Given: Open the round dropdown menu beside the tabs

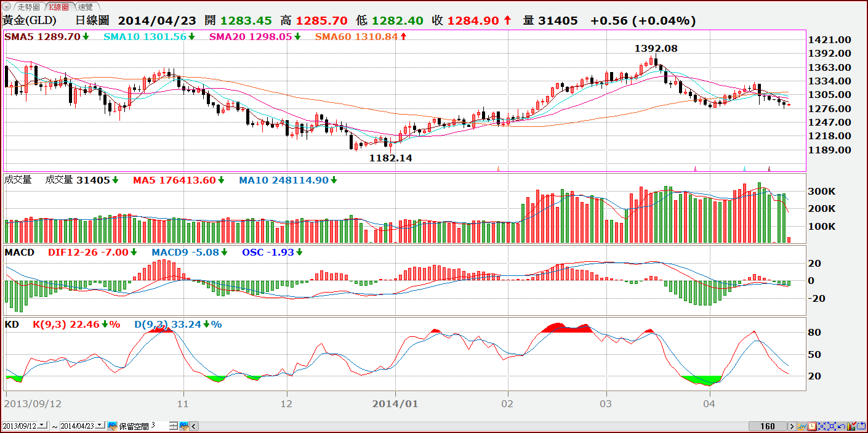Looking at the screenshot, I should pos(7,7).
